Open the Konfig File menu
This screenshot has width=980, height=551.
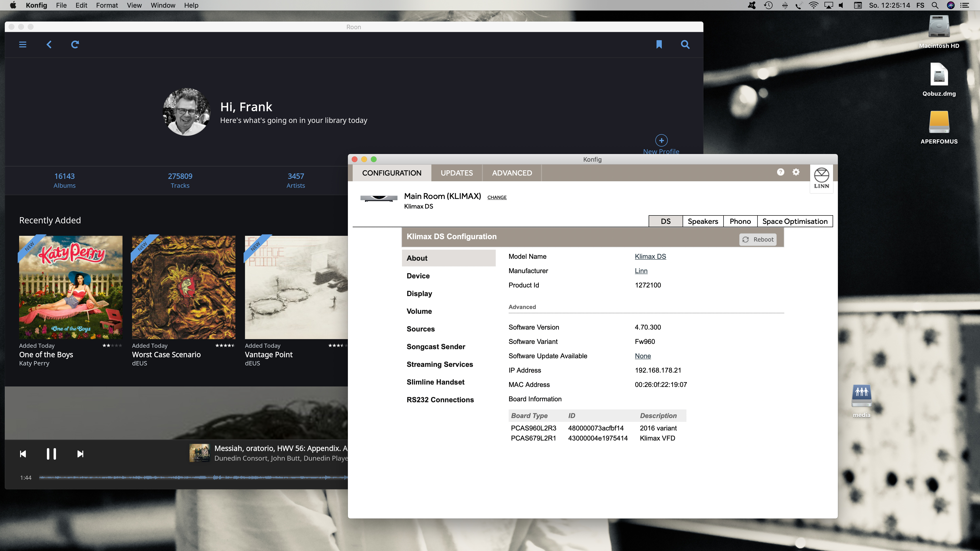pyautogui.click(x=61, y=5)
